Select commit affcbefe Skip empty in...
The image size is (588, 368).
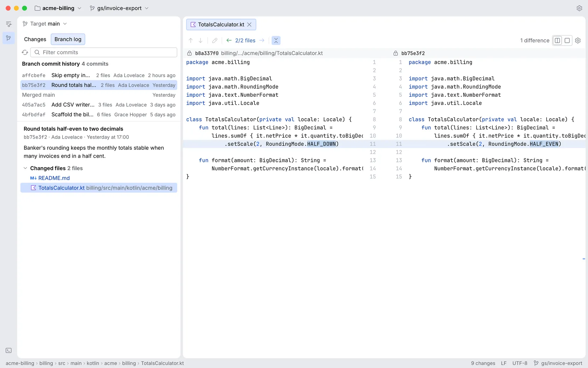[x=99, y=75]
